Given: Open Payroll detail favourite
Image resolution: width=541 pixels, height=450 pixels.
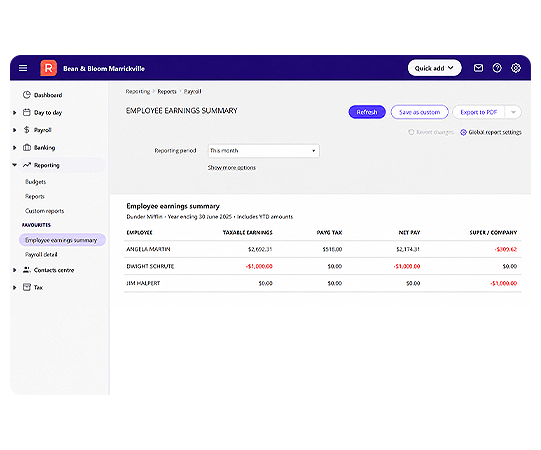Looking at the screenshot, I should click(x=41, y=255).
